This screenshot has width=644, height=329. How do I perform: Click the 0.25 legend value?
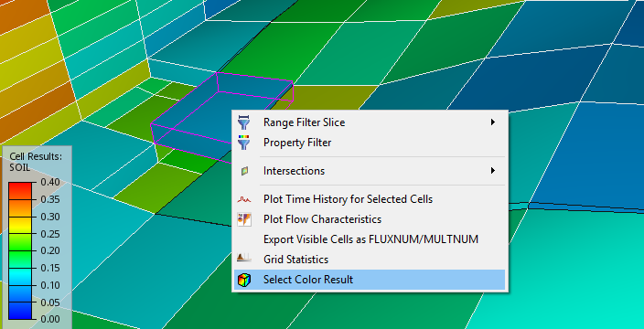pos(50,234)
